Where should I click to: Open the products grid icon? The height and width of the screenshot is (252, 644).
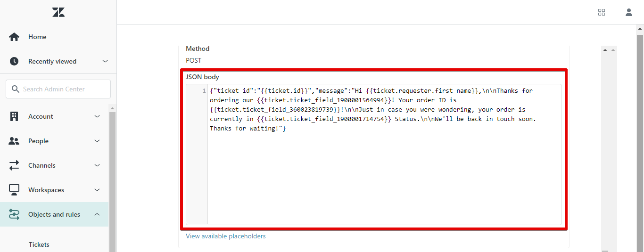point(602,12)
